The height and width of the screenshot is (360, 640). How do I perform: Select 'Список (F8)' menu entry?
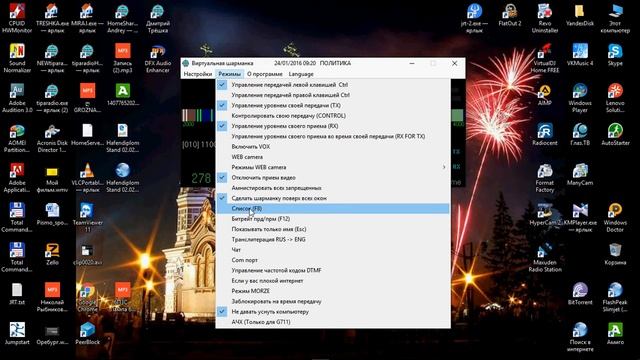tap(333, 208)
